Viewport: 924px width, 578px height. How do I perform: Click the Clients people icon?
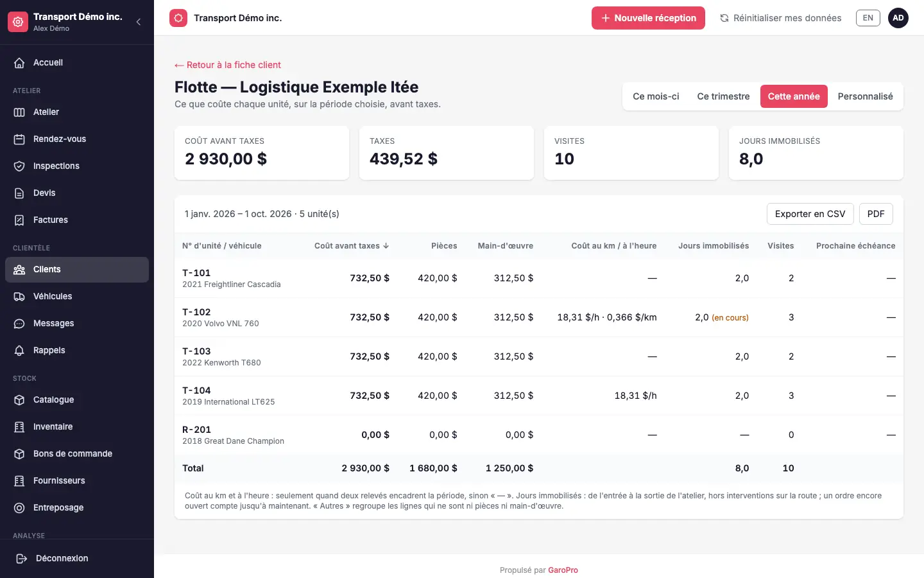click(19, 270)
